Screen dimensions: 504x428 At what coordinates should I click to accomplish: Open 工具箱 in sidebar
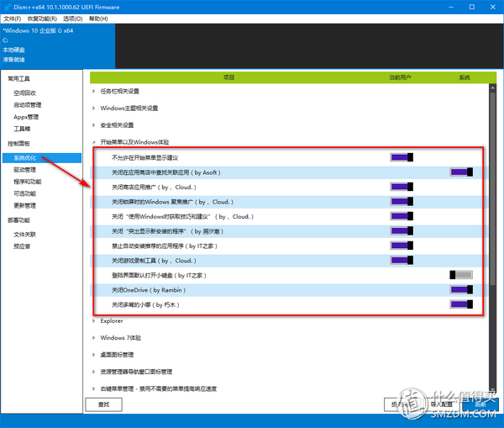coord(22,129)
